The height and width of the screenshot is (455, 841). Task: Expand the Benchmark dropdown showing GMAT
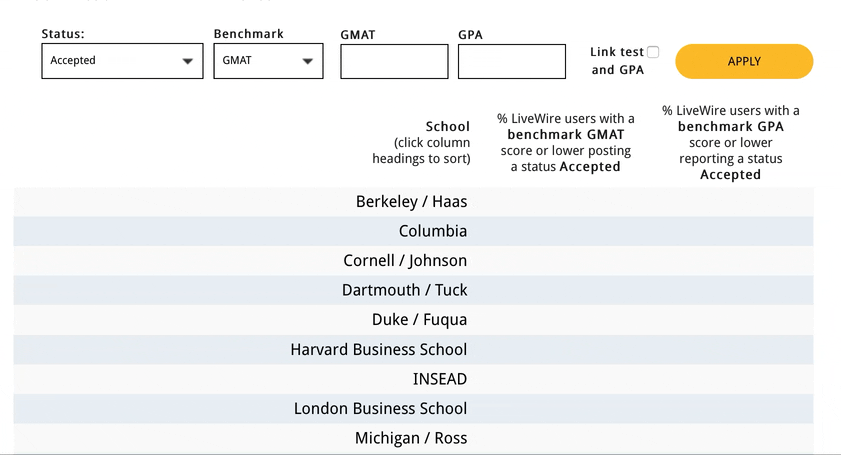click(x=267, y=61)
